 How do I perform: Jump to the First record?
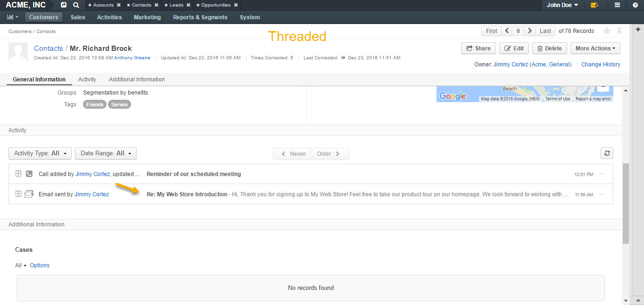[492, 31]
